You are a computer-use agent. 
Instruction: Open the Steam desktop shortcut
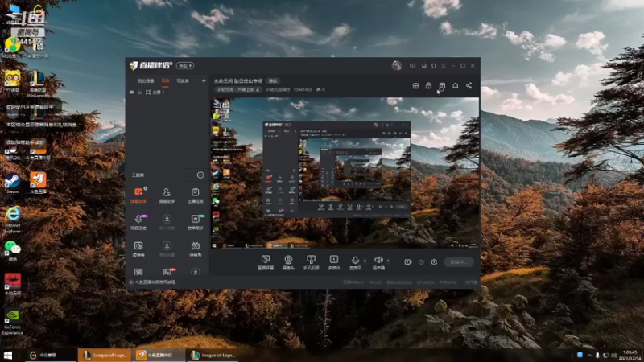click(x=12, y=183)
